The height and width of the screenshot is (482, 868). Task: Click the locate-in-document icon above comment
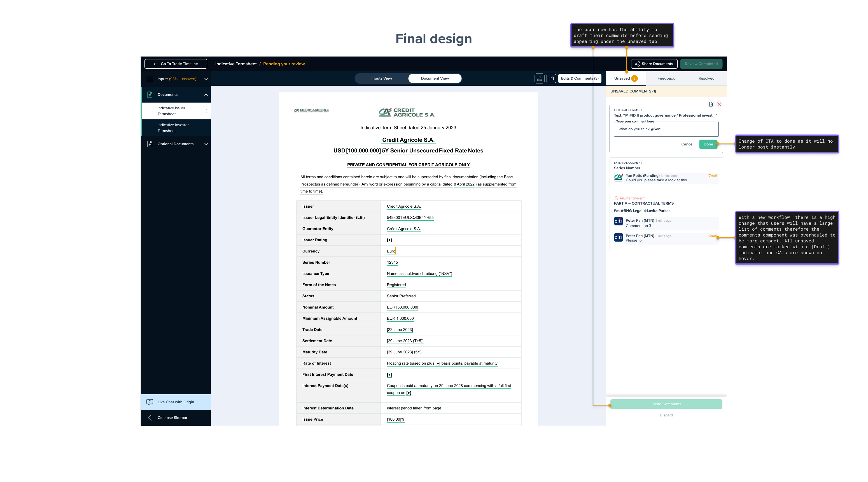[x=711, y=104]
